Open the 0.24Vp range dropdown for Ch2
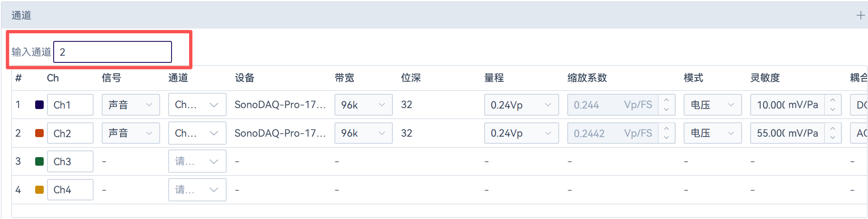Screen dimensions: 868x219 click(521, 133)
